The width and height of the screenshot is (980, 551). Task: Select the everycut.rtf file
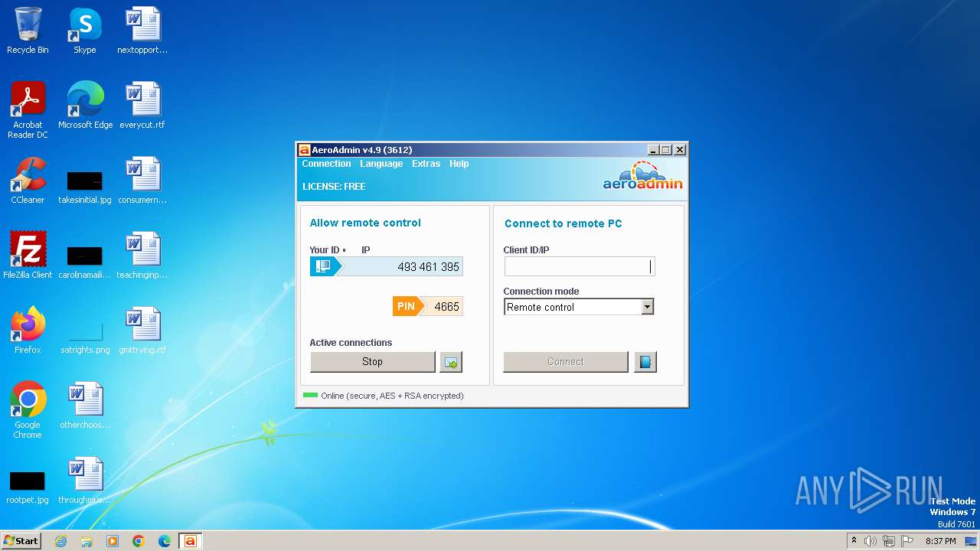(x=142, y=106)
